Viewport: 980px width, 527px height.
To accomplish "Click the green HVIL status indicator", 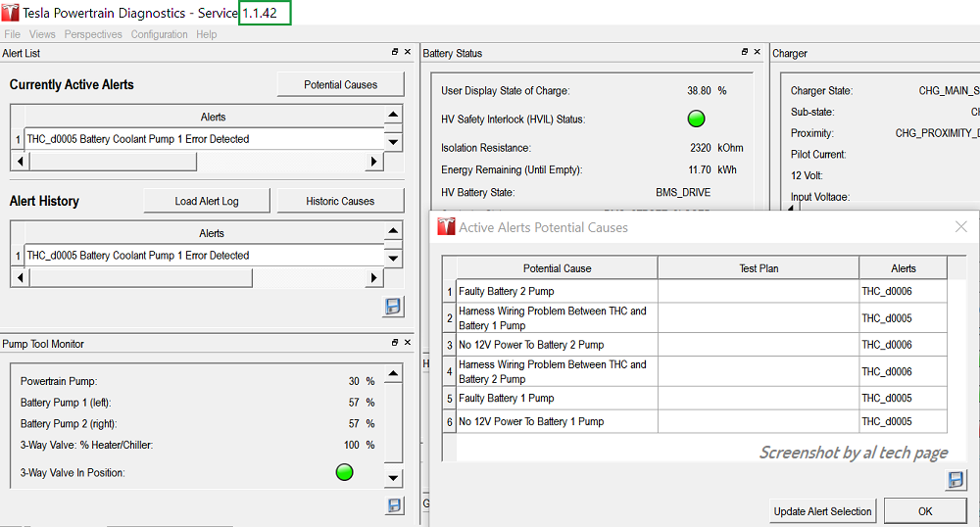I will pos(696,119).
